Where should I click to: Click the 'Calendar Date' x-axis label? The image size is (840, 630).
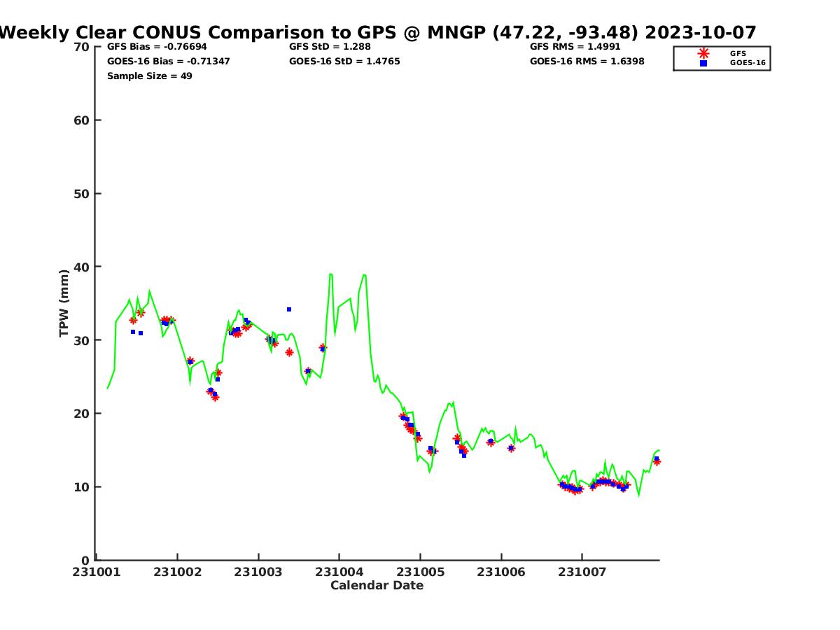point(377,585)
